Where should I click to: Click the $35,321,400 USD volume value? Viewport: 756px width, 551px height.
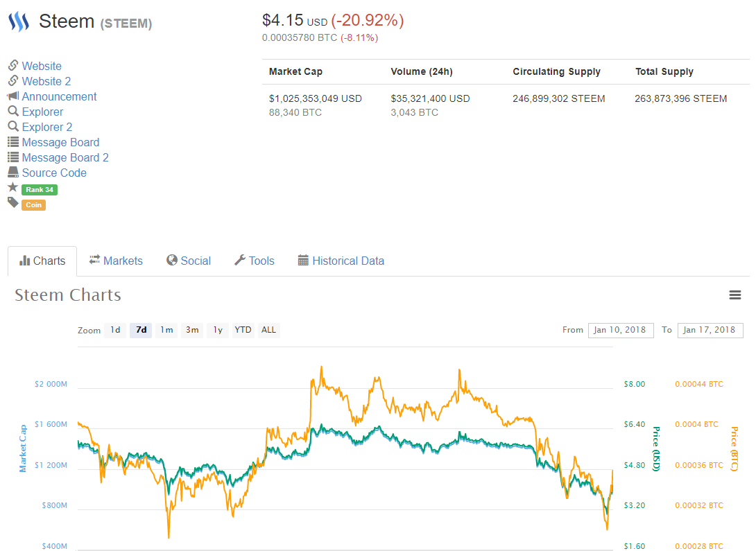coord(430,98)
